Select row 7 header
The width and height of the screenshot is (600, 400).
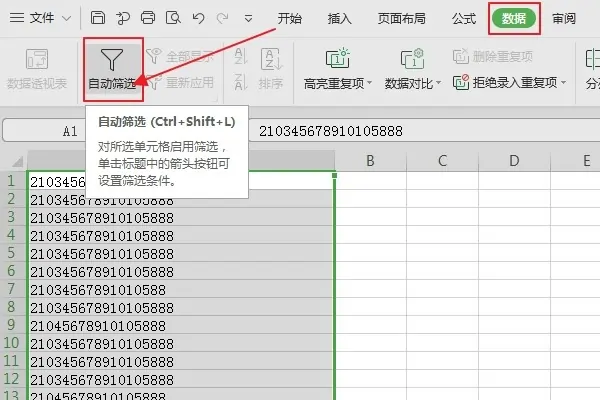[x=13, y=289]
